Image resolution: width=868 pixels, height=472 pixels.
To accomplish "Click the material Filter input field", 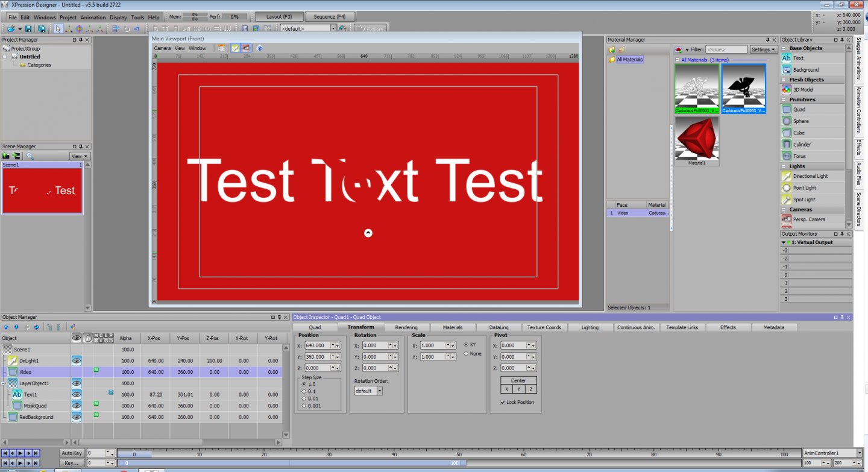I will pos(726,49).
